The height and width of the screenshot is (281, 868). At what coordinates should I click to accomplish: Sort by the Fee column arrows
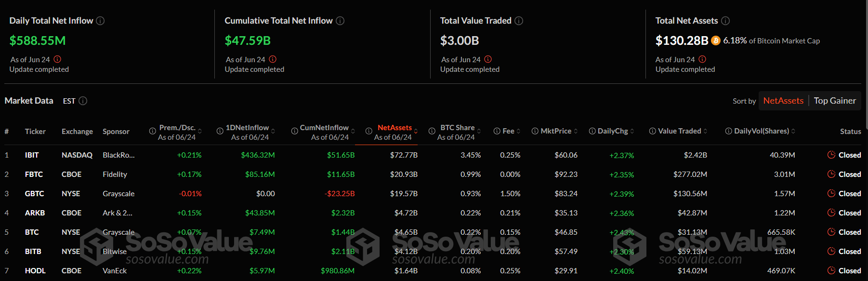coord(519,131)
